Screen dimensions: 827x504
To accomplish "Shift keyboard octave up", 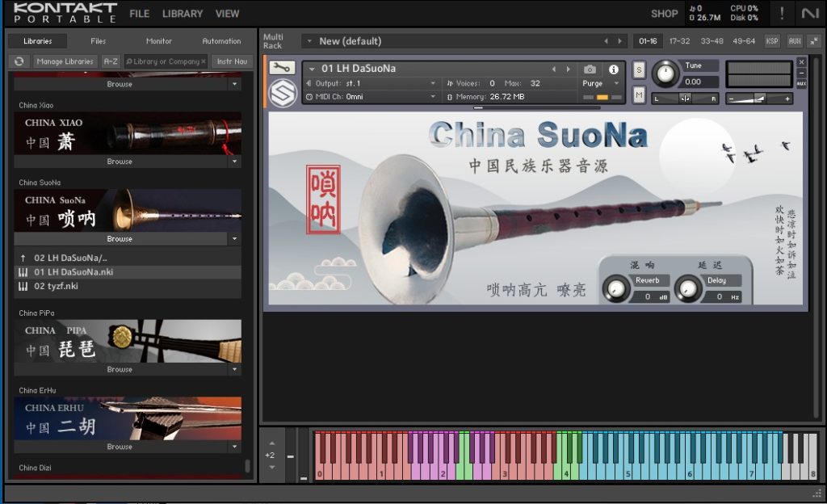I will [x=272, y=443].
